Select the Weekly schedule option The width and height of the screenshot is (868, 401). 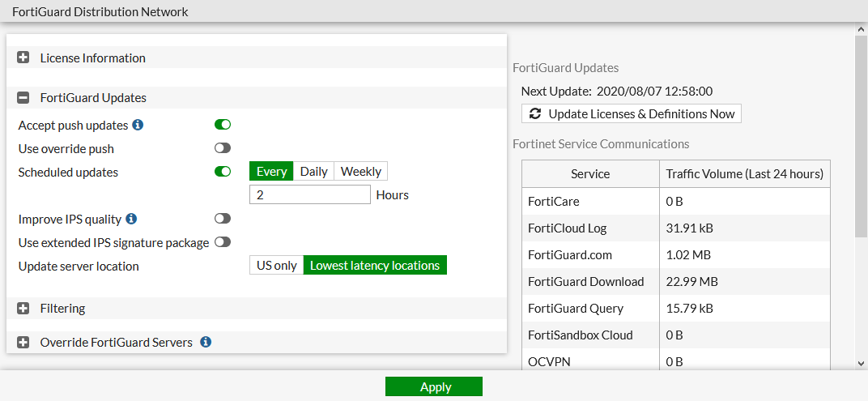pyautogui.click(x=360, y=172)
